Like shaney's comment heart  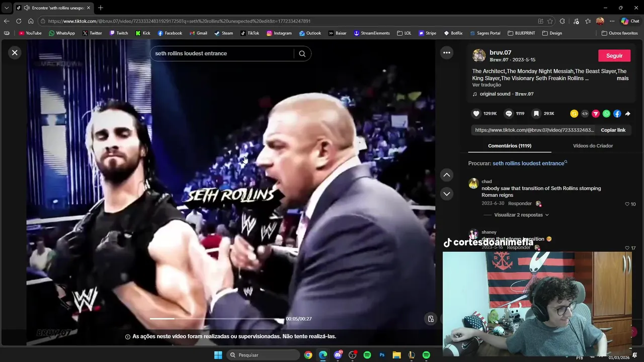click(x=627, y=248)
